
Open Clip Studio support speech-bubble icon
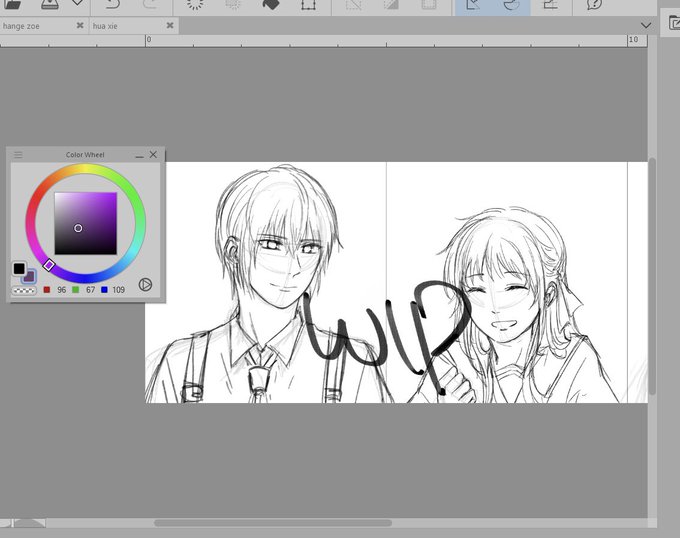[594, 4]
